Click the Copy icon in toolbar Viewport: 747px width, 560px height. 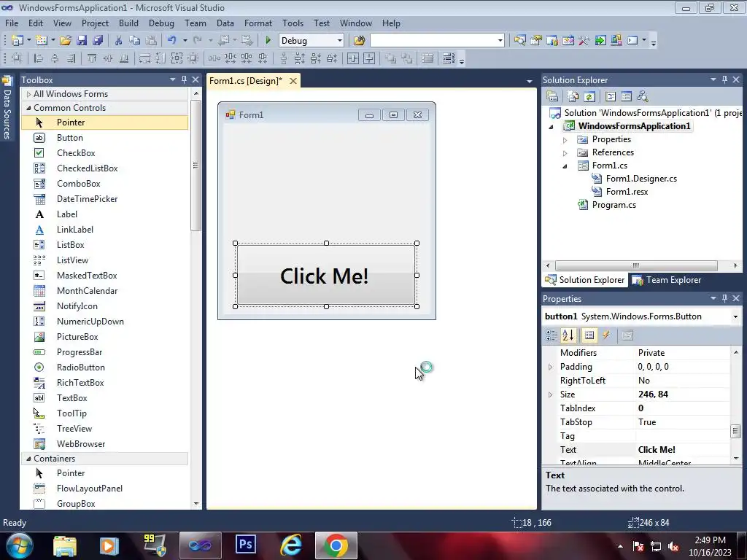pyautogui.click(x=135, y=41)
